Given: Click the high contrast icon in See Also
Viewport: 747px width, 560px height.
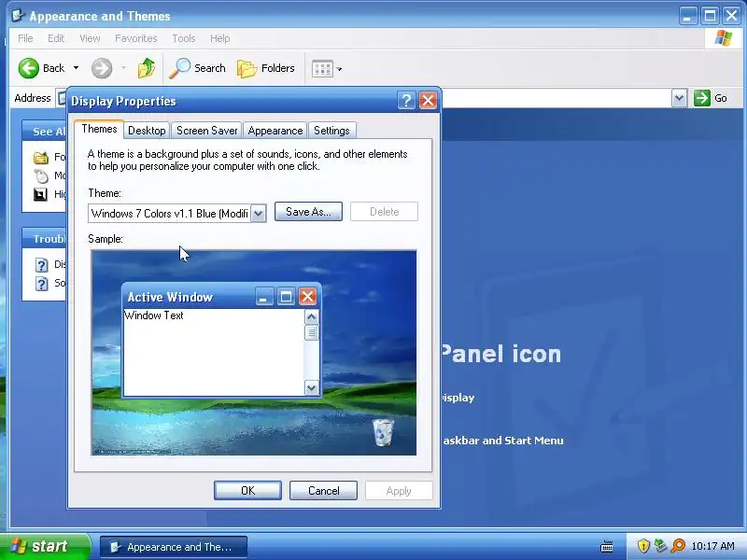Looking at the screenshot, I should point(40,194).
